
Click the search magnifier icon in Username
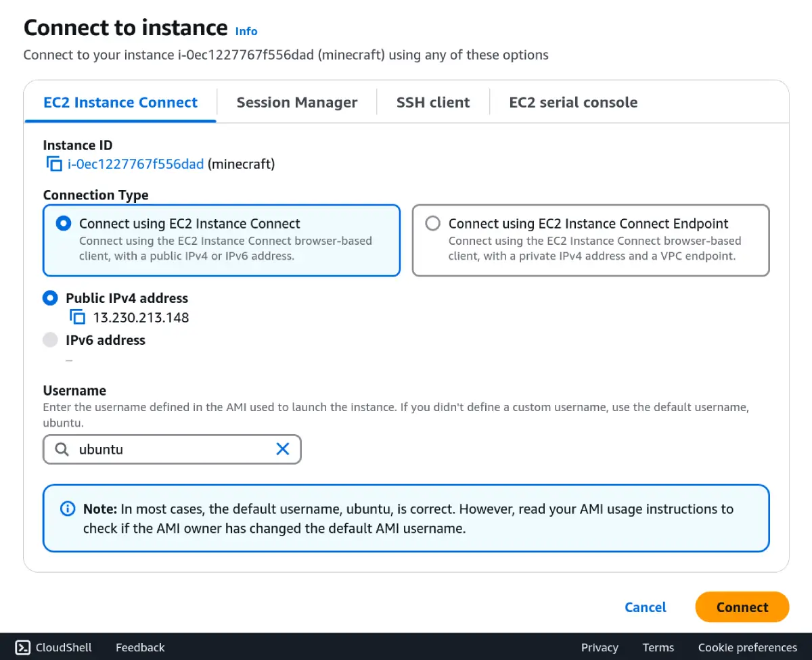[x=62, y=449]
